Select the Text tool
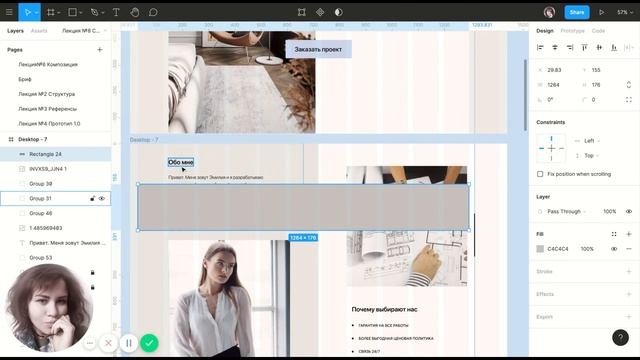 (116, 12)
